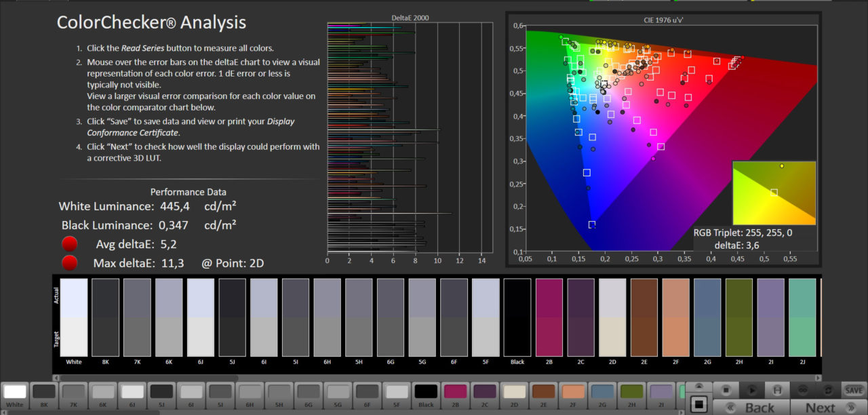Viewport: 868px width, 415px height.
Task: Click the 2H actual/target comparison patch
Action: pos(739,317)
